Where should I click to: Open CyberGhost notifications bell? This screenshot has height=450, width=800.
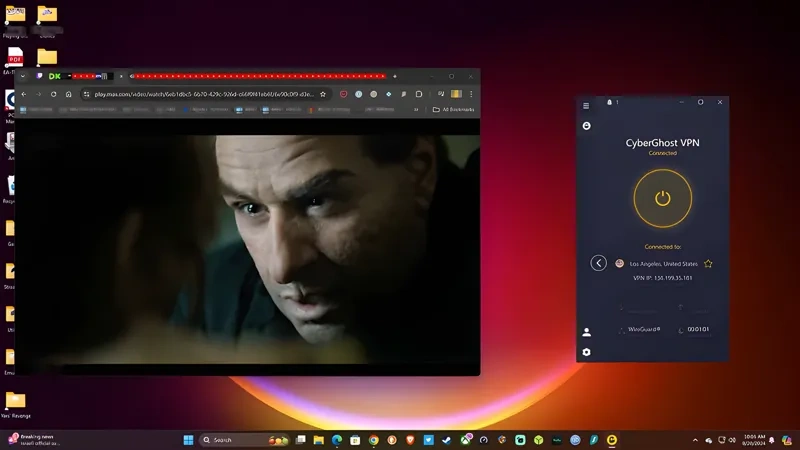[608, 102]
